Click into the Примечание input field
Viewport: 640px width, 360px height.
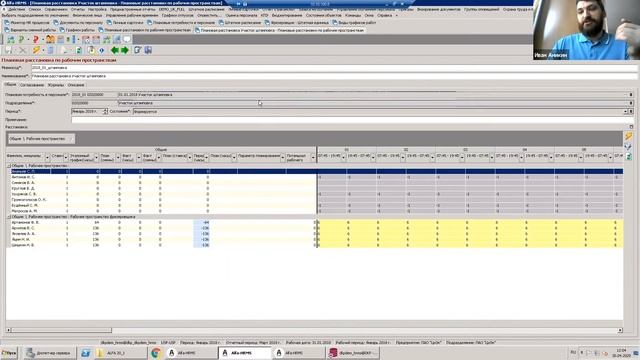tap(352, 120)
